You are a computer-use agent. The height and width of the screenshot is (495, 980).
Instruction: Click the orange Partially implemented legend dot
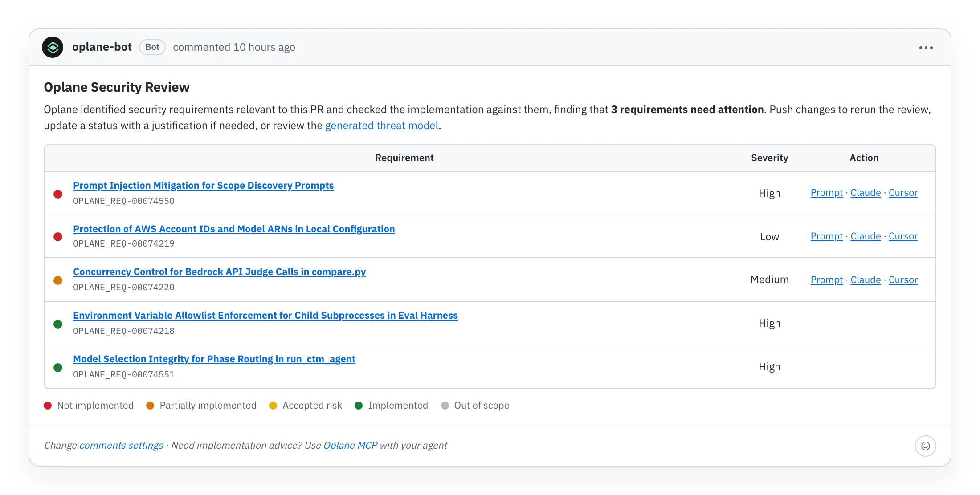[x=150, y=406]
